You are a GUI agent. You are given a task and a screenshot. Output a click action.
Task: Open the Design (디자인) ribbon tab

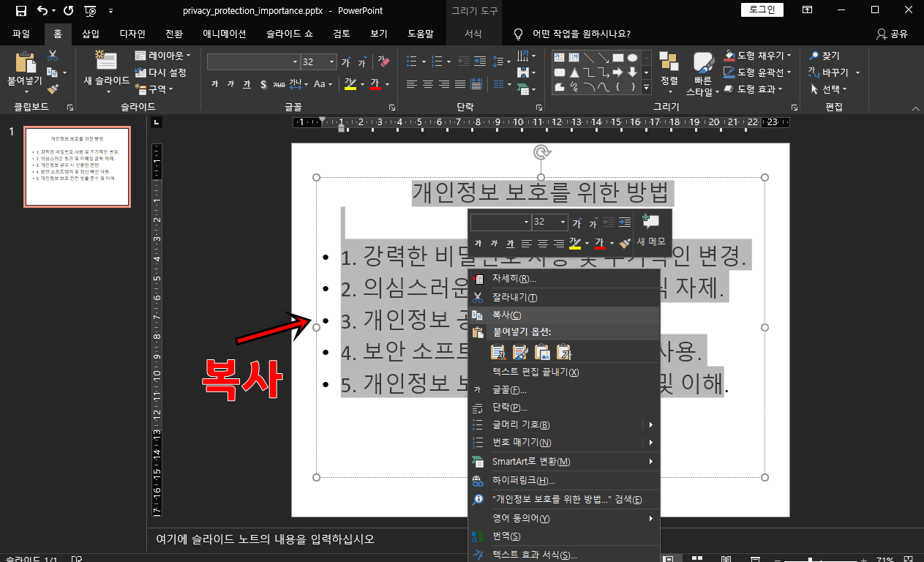pyautogui.click(x=132, y=34)
